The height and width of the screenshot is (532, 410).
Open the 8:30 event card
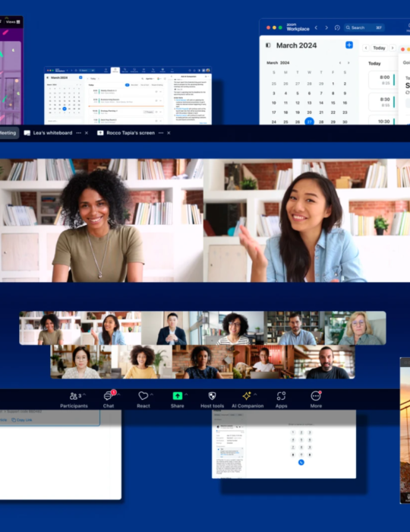383,102
